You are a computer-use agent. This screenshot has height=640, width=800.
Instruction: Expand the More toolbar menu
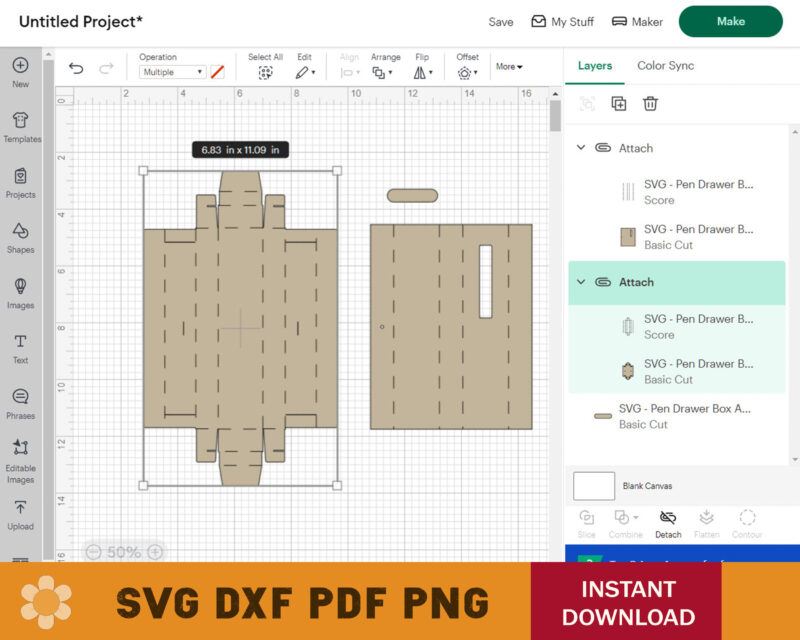(x=508, y=66)
